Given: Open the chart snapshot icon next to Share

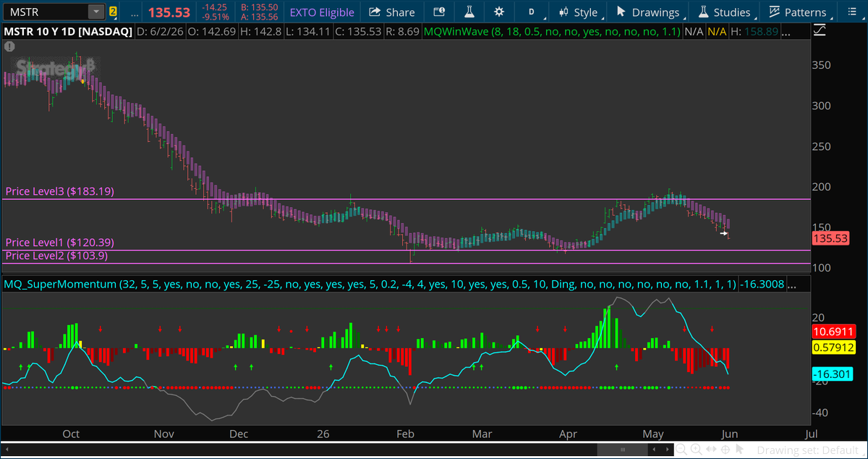Looking at the screenshot, I should click(x=440, y=12).
